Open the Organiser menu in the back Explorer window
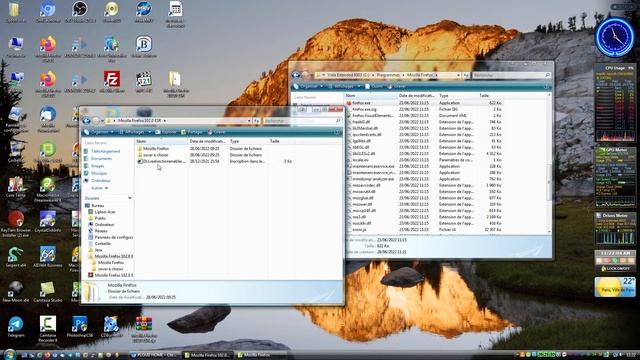This screenshot has width=640, height=360. point(308,87)
